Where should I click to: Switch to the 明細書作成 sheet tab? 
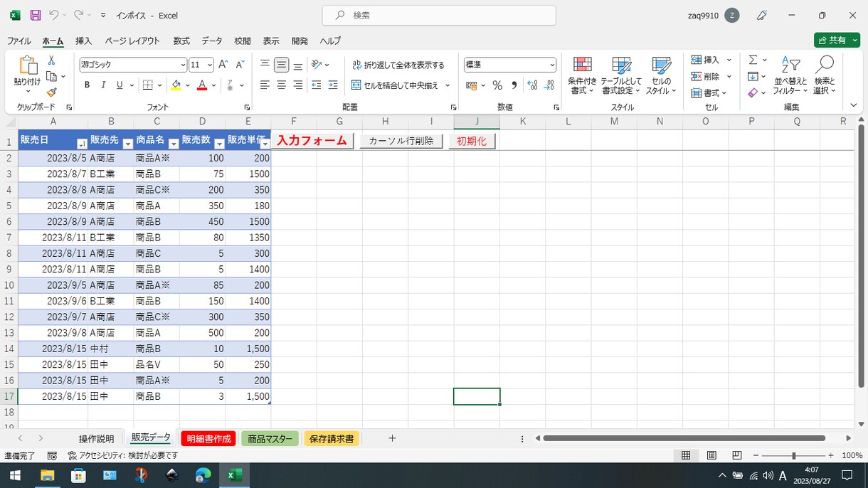click(x=209, y=439)
